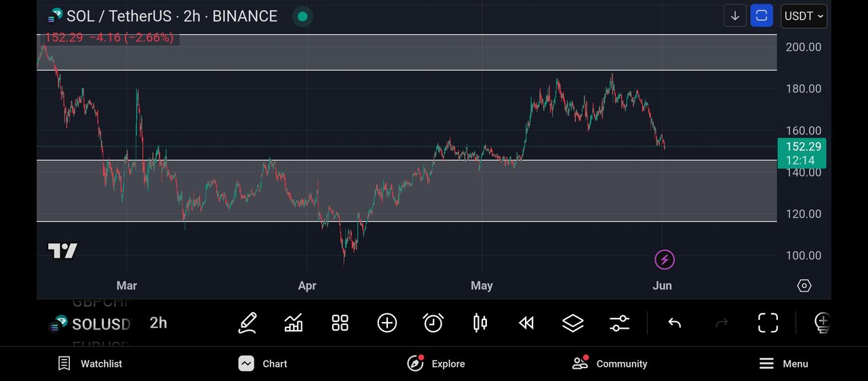868x381 pixels.
Task: Toggle the blue chart sync button
Action: [x=762, y=16]
